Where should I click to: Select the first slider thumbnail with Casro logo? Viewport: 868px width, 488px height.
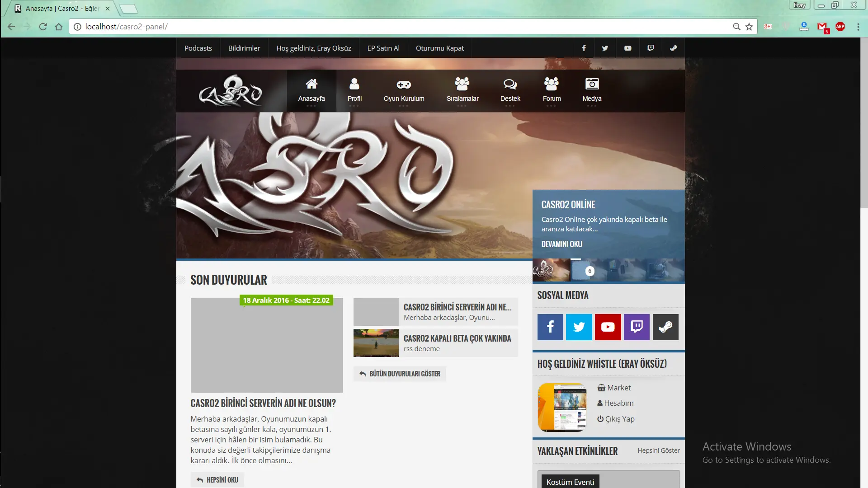point(551,270)
